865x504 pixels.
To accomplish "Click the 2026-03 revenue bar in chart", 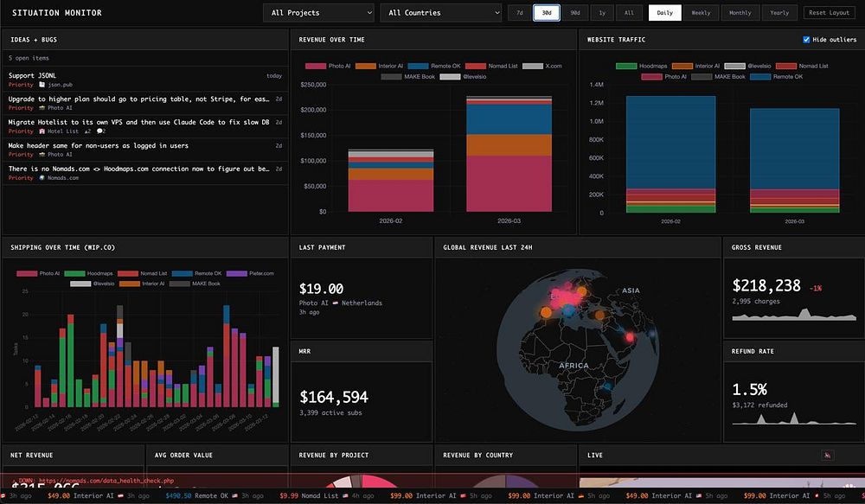I will coord(509,154).
